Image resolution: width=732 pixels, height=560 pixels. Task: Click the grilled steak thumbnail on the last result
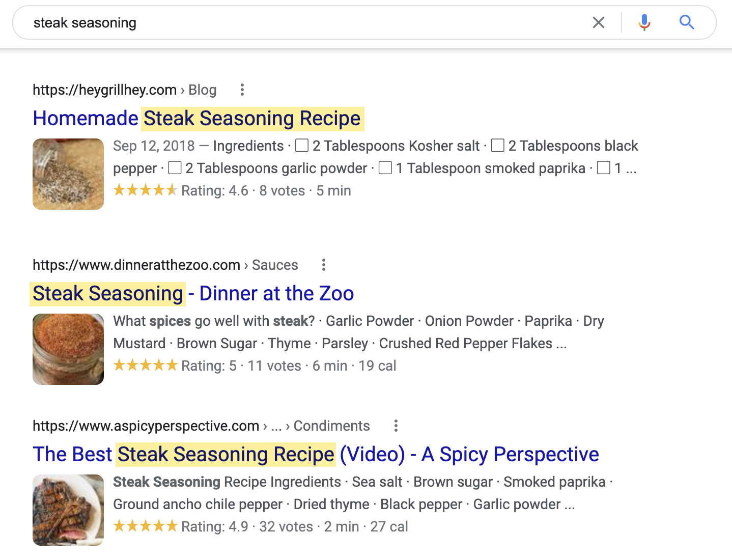68,510
